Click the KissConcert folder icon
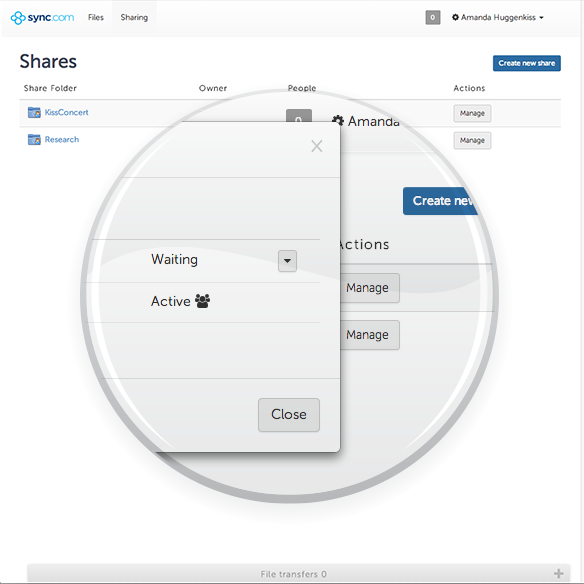The width and height of the screenshot is (584, 584). click(34, 112)
